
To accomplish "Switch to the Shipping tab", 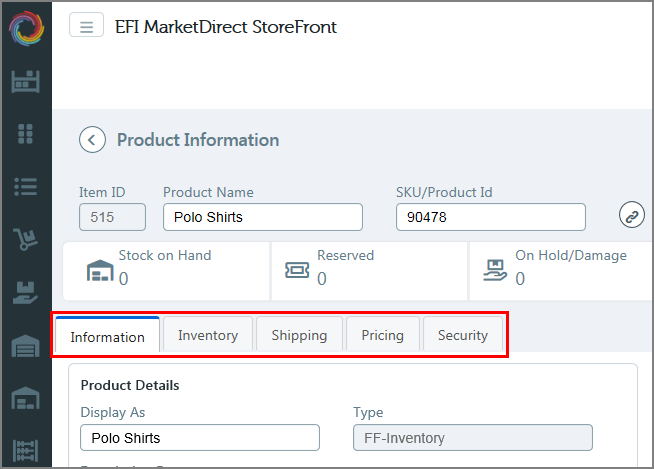I will pyautogui.click(x=299, y=334).
